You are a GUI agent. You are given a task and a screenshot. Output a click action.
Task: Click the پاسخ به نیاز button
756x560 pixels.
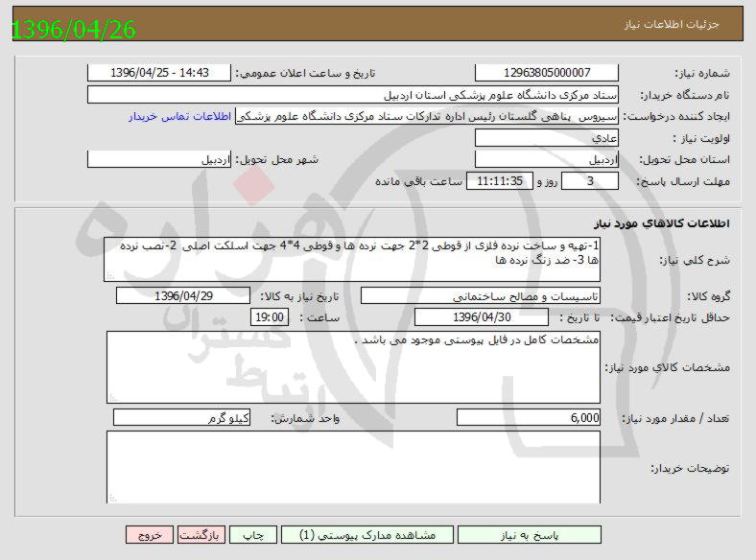[x=529, y=535]
